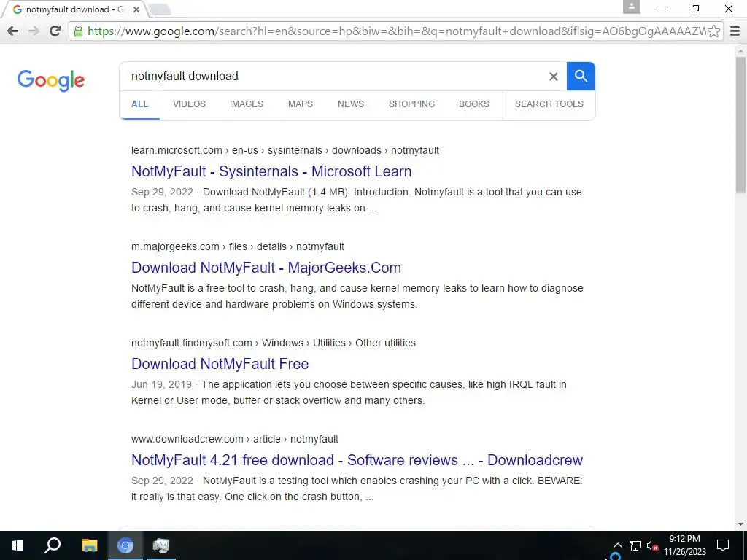Open SEARCH TOOLS options

[x=549, y=104]
